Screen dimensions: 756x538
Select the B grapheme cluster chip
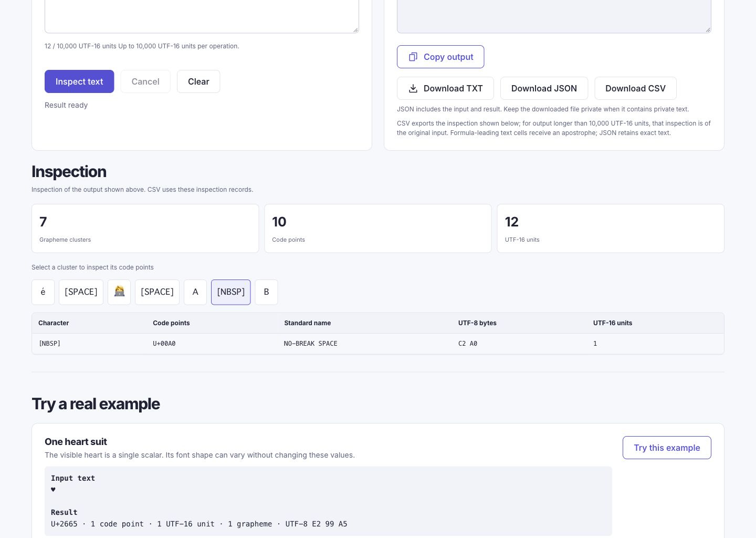(x=267, y=292)
